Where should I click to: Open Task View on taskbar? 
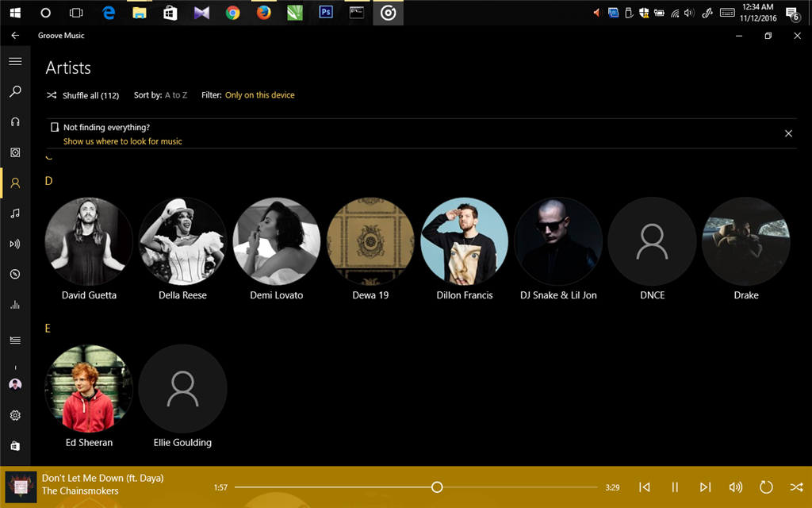coord(76,13)
